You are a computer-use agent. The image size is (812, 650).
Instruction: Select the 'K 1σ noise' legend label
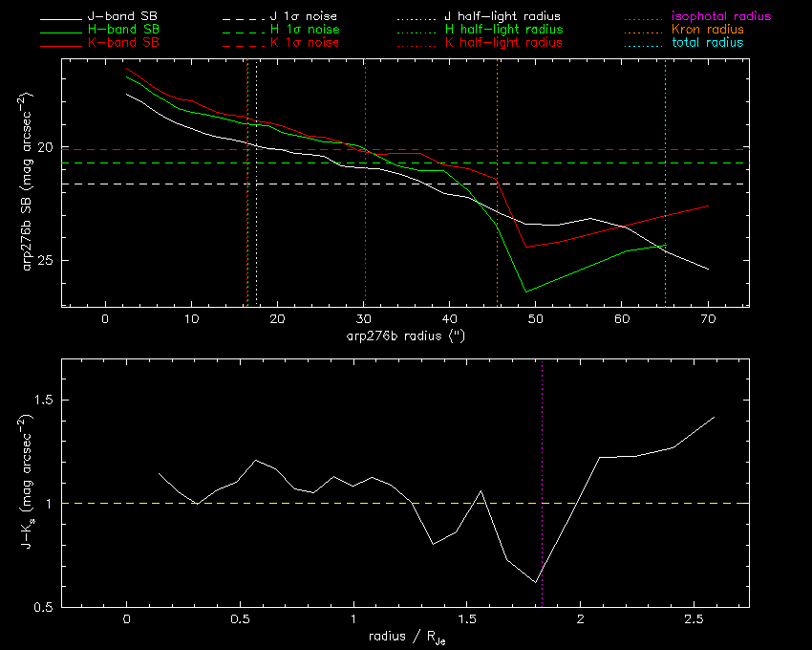(x=308, y=43)
